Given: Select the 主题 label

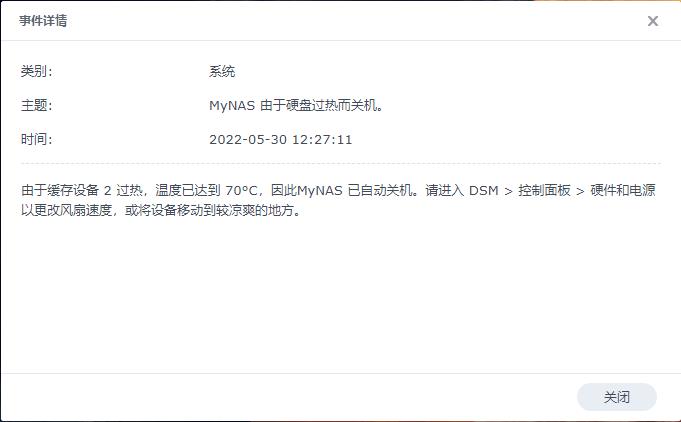Looking at the screenshot, I should coord(36,105).
